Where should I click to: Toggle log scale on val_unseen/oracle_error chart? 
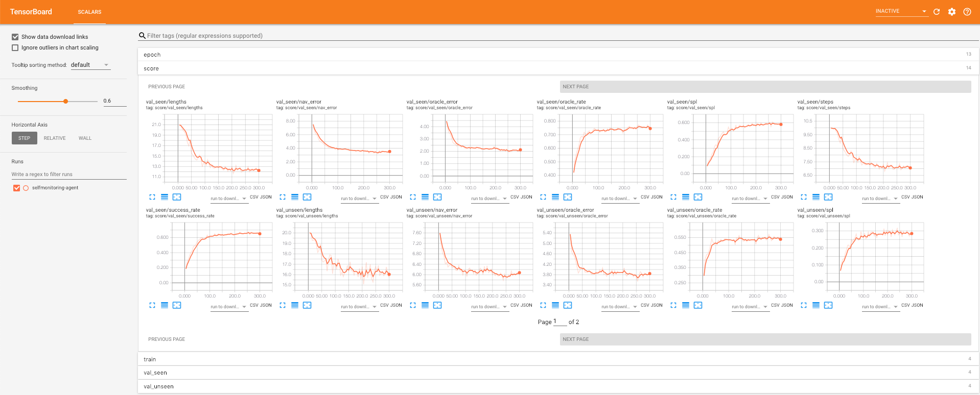click(x=555, y=305)
